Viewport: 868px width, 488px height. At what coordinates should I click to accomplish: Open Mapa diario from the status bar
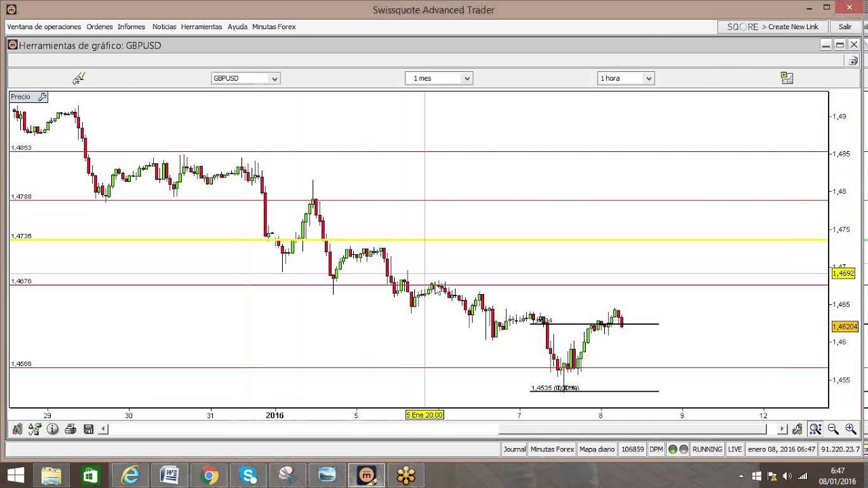click(x=597, y=449)
